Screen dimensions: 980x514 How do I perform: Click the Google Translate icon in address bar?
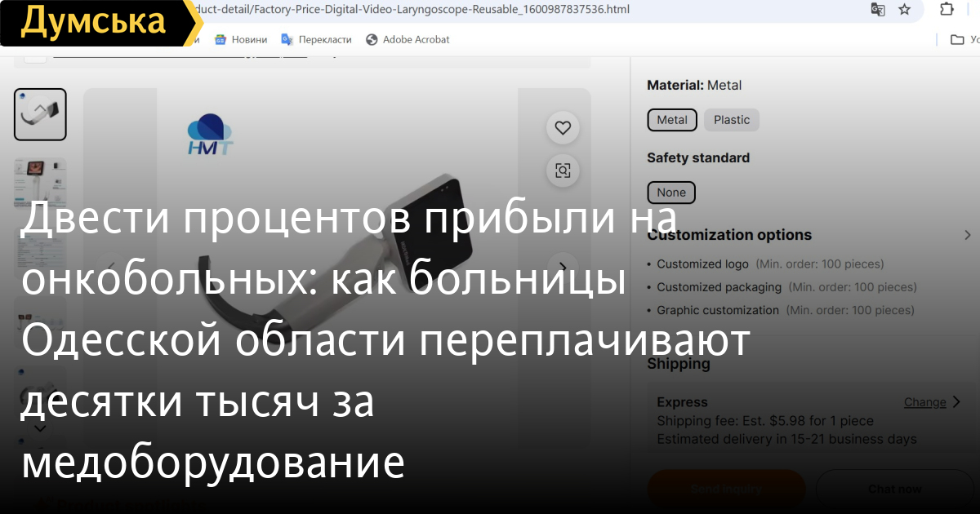tap(878, 10)
